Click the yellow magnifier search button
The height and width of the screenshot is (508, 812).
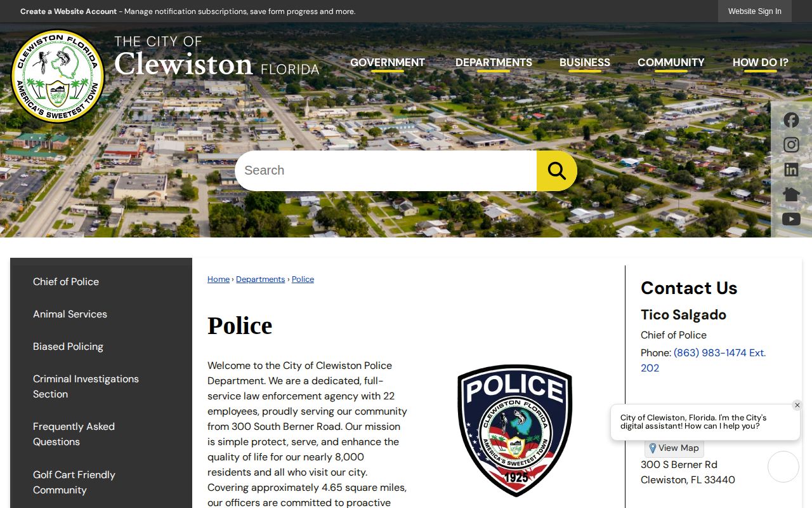click(x=557, y=170)
